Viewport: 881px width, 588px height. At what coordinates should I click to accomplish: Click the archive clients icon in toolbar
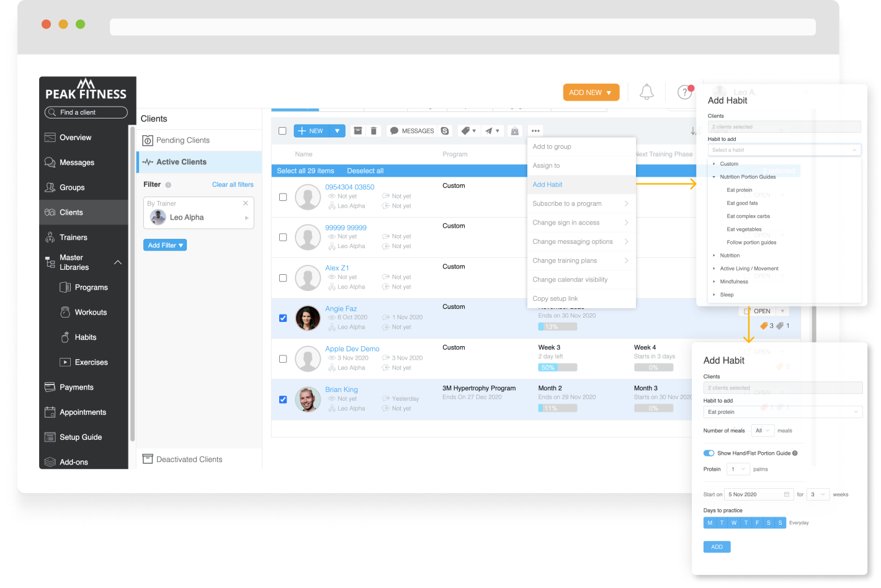click(x=358, y=131)
